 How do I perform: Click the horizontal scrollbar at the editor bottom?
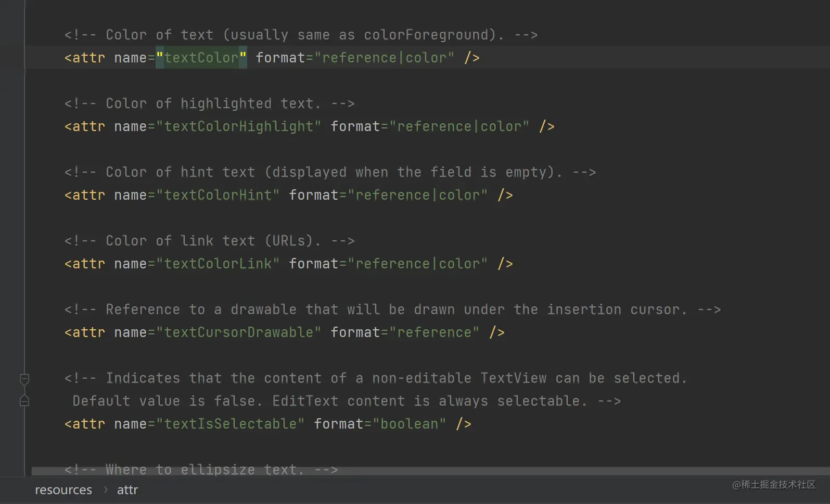430,471
